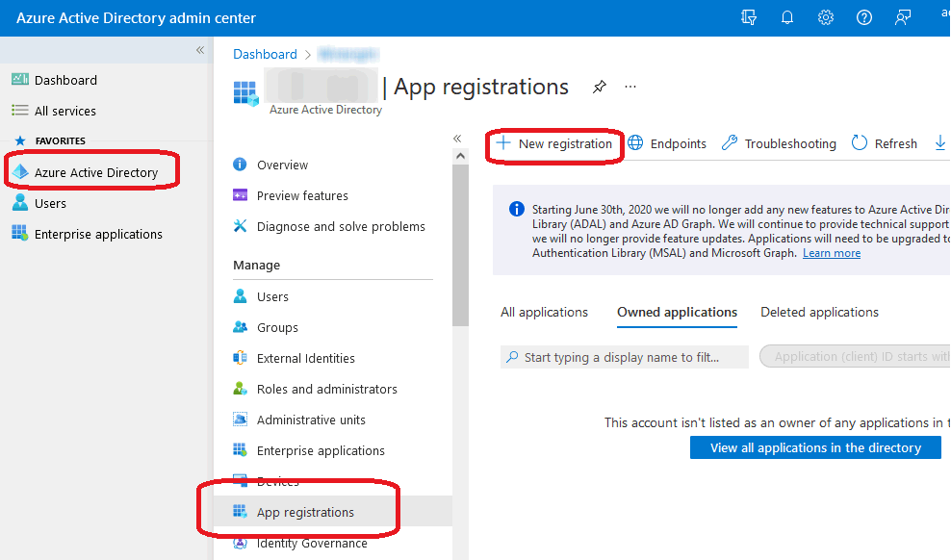Switch to All applications tab

point(544,312)
